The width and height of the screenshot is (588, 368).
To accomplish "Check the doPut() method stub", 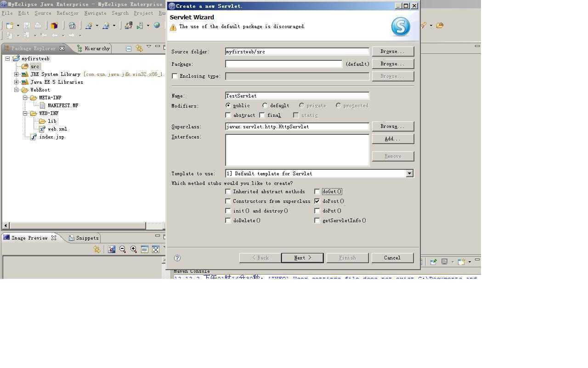I will [x=317, y=211].
